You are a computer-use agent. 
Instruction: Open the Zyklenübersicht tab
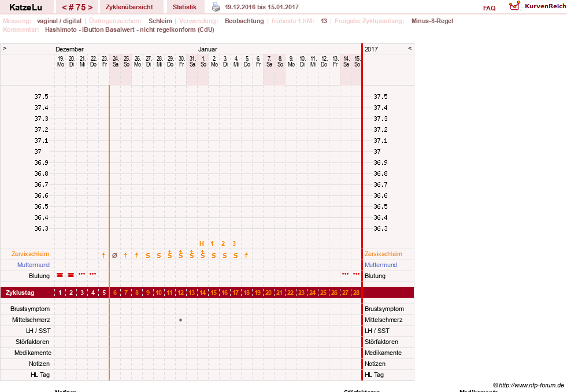(x=129, y=7)
